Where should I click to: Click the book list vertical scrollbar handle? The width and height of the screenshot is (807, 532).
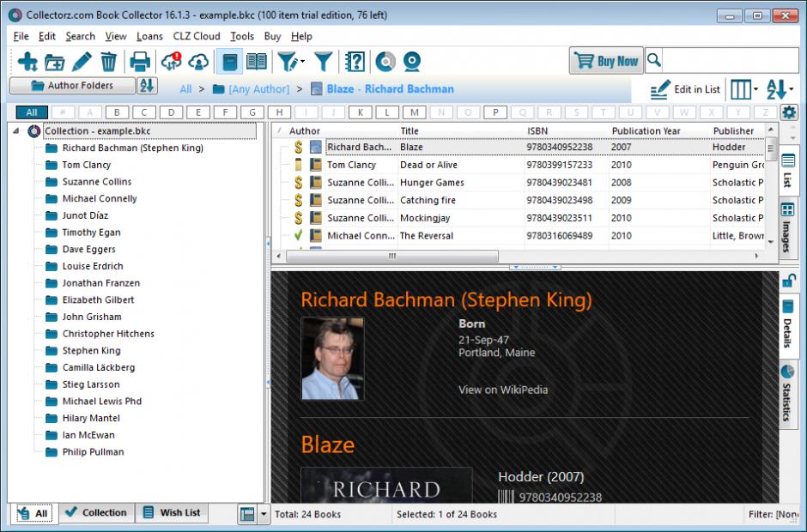(770, 149)
